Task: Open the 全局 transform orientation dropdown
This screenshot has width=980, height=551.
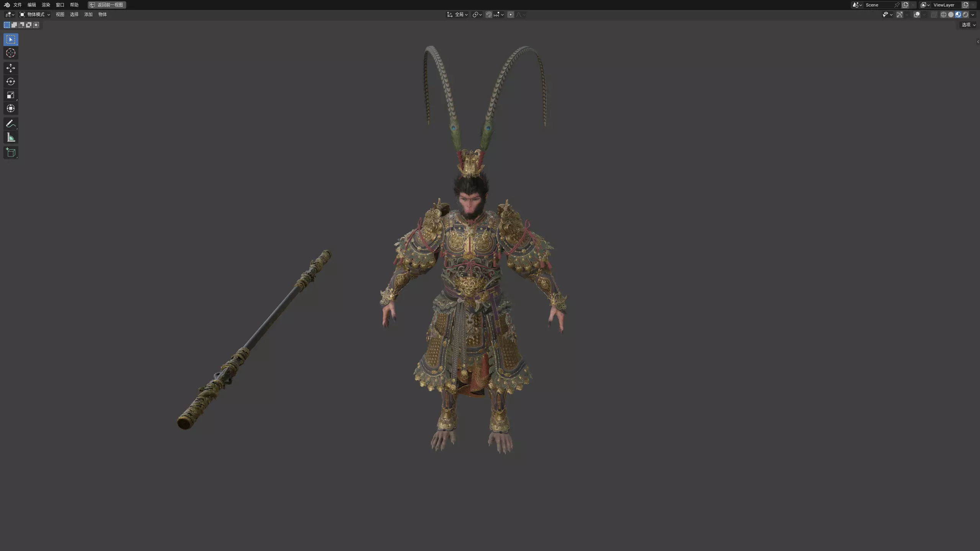Action: pos(457,15)
